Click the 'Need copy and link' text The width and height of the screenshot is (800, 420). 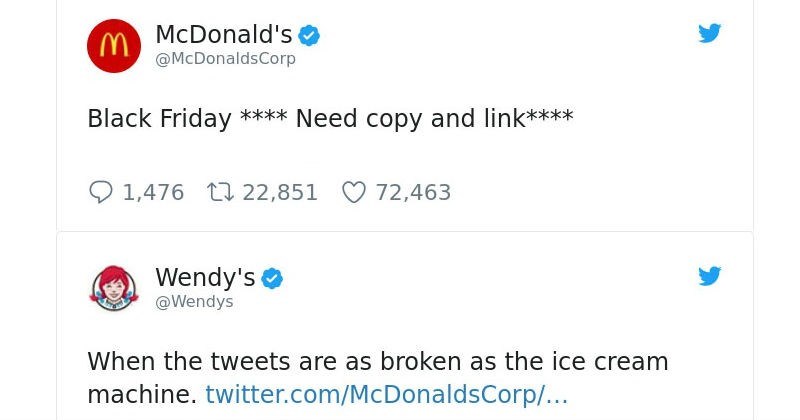[410, 118]
